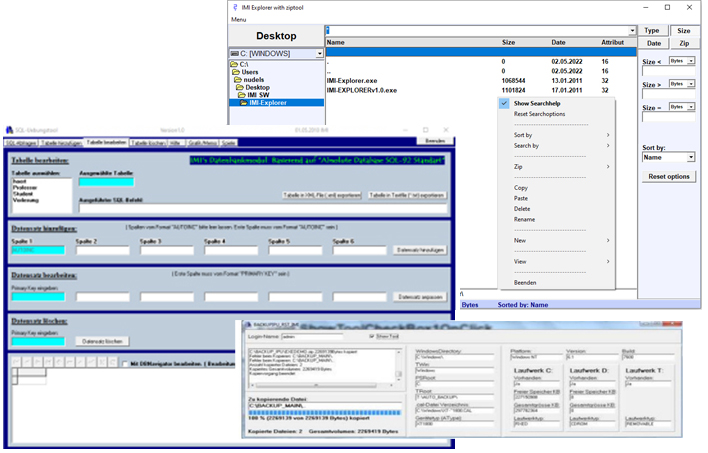Screen dimensions: 708x453
Task: Click the backup tool window title icon
Action: point(248,327)
